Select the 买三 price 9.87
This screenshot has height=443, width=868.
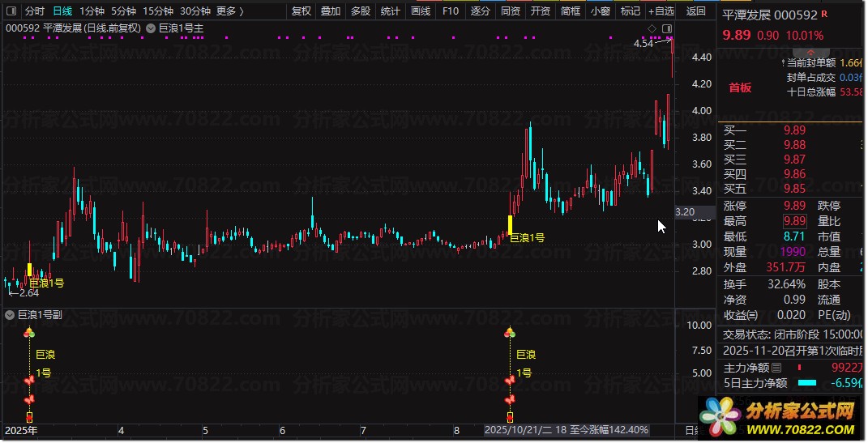tap(794, 160)
